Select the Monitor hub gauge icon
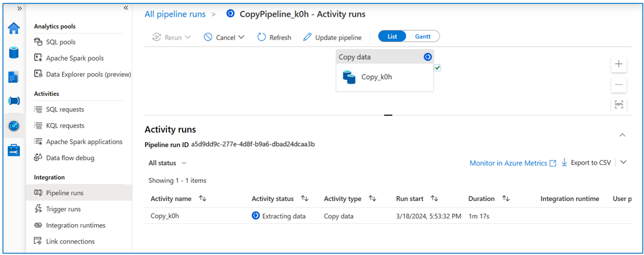644x255 pixels. 14,126
